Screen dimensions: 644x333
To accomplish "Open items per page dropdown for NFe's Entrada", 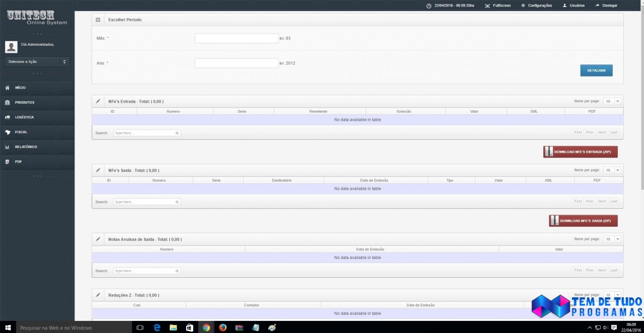I will tap(617, 101).
